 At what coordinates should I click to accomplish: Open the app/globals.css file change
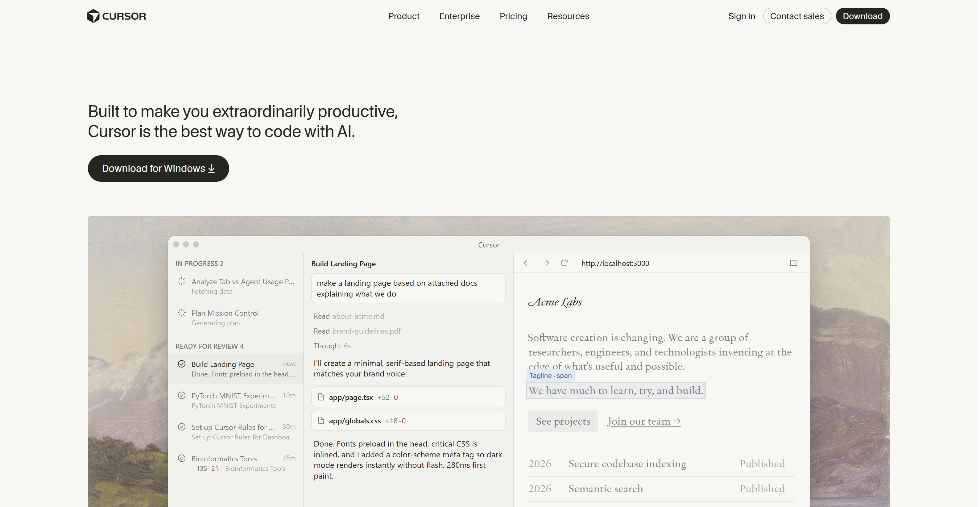408,421
